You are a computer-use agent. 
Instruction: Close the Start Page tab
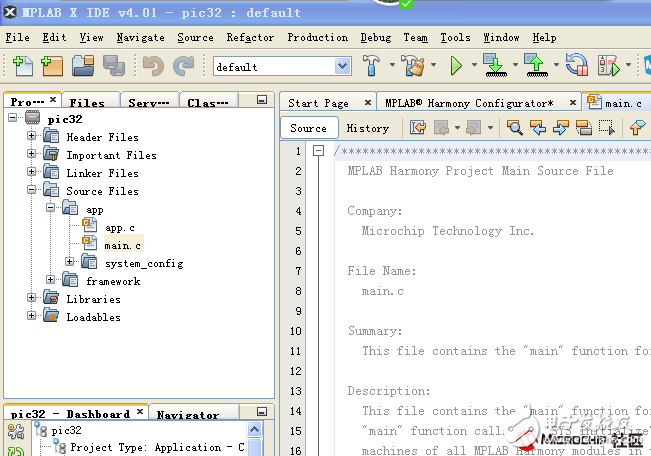tap(367, 102)
